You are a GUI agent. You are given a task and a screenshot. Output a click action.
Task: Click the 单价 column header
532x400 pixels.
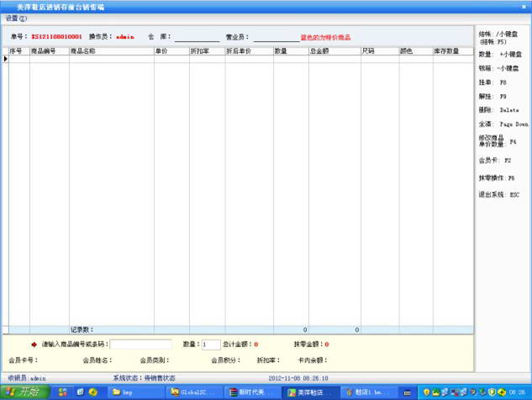171,51
